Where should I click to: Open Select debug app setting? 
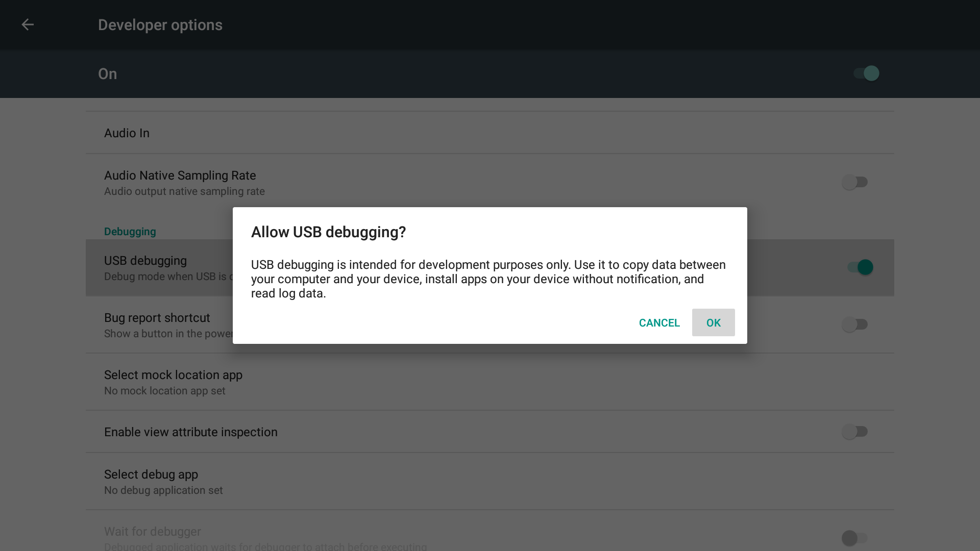click(490, 482)
